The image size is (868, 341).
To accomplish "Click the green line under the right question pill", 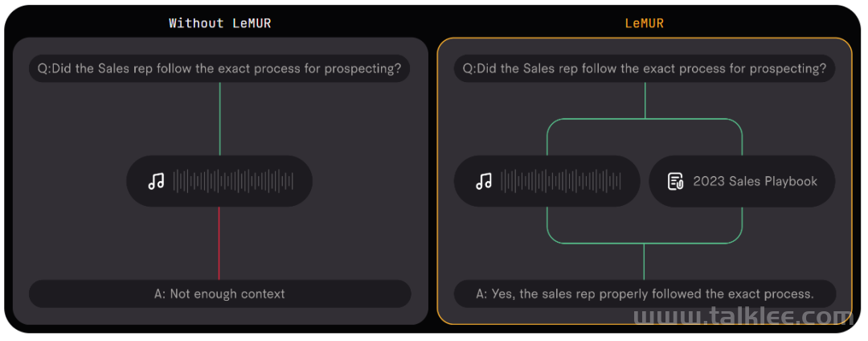I will (645, 101).
